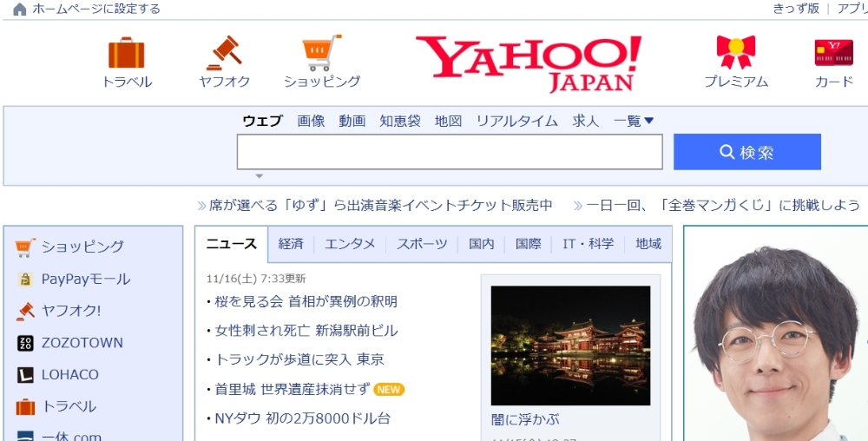Open PayPayモール text in sidebar

86,279
